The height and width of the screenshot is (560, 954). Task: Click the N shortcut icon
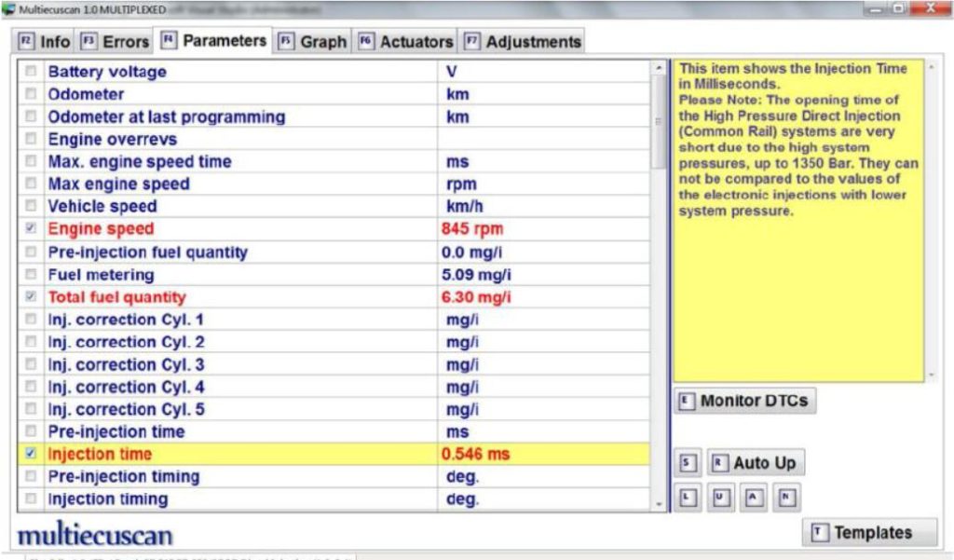pos(785,497)
